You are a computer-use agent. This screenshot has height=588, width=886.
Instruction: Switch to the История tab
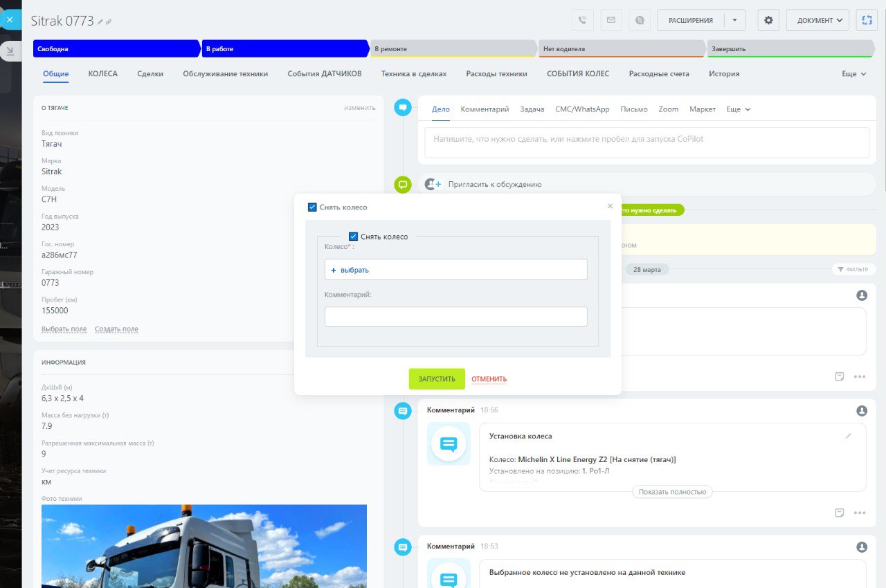[724, 73]
